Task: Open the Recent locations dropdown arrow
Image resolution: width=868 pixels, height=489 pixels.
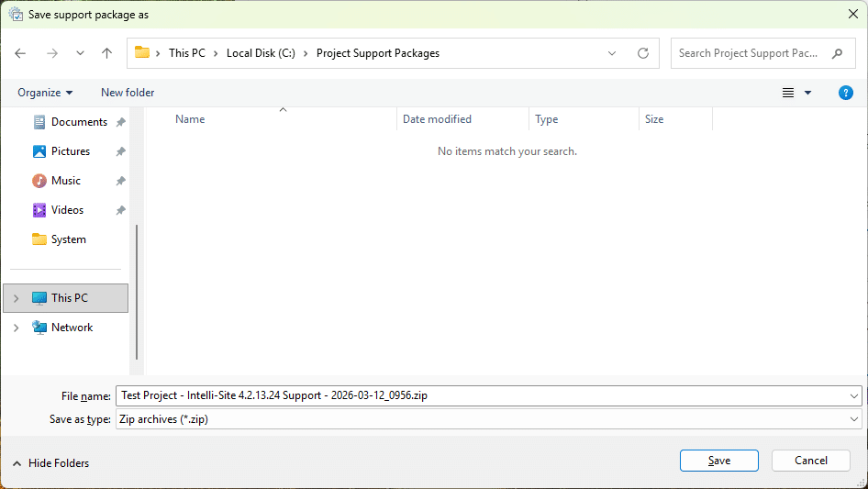Action: pos(80,53)
